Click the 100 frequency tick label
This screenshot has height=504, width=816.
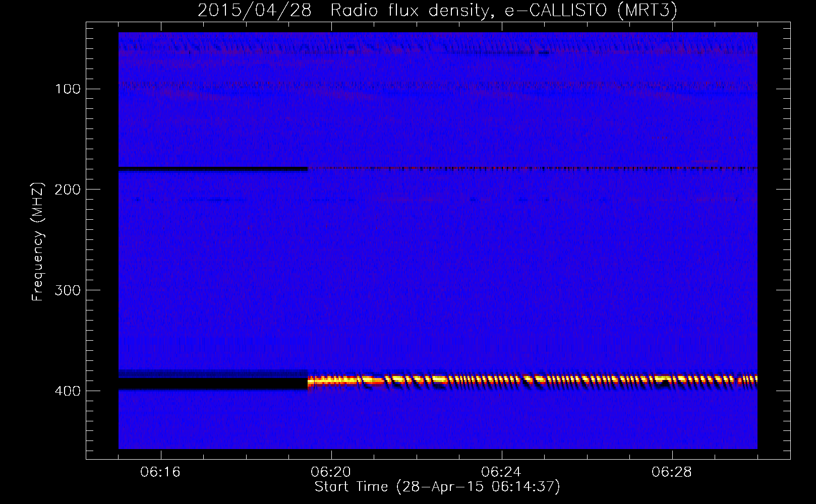(x=68, y=89)
